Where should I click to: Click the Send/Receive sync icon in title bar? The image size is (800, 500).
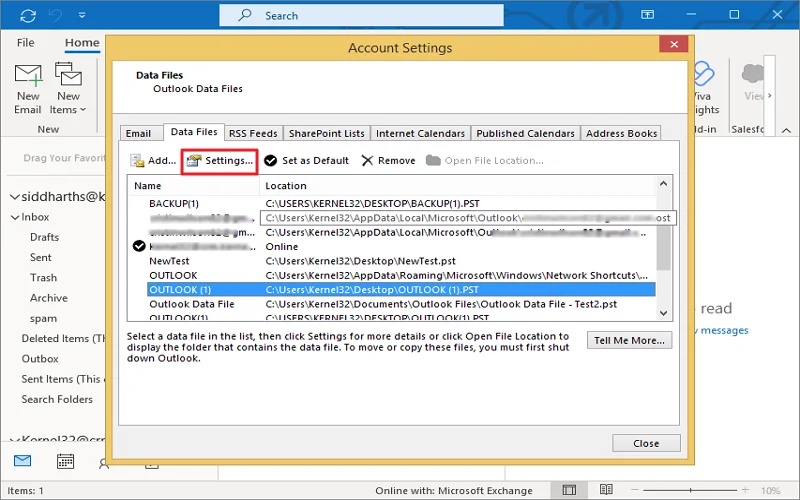[x=28, y=15]
